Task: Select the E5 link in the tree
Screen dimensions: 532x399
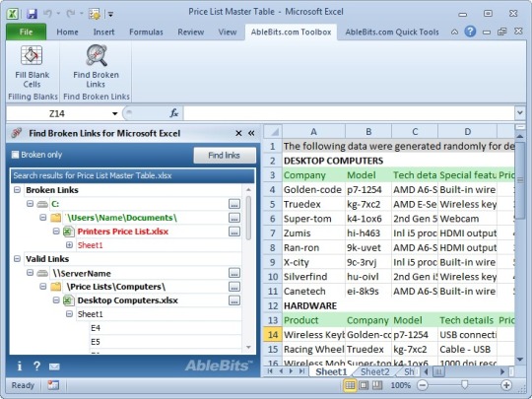Action: 96,342
